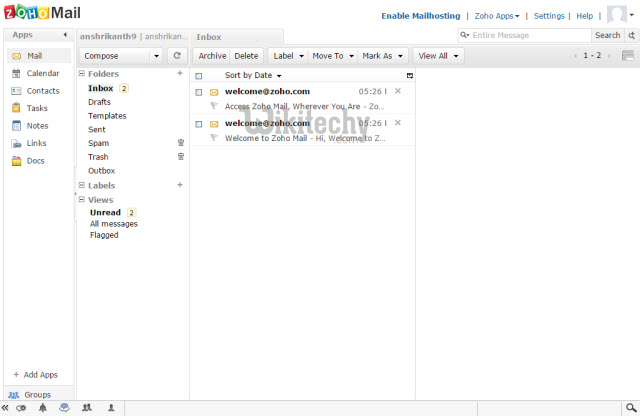Click the icon next to Search button
Screen dimensions: 640x416
tap(631, 36)
